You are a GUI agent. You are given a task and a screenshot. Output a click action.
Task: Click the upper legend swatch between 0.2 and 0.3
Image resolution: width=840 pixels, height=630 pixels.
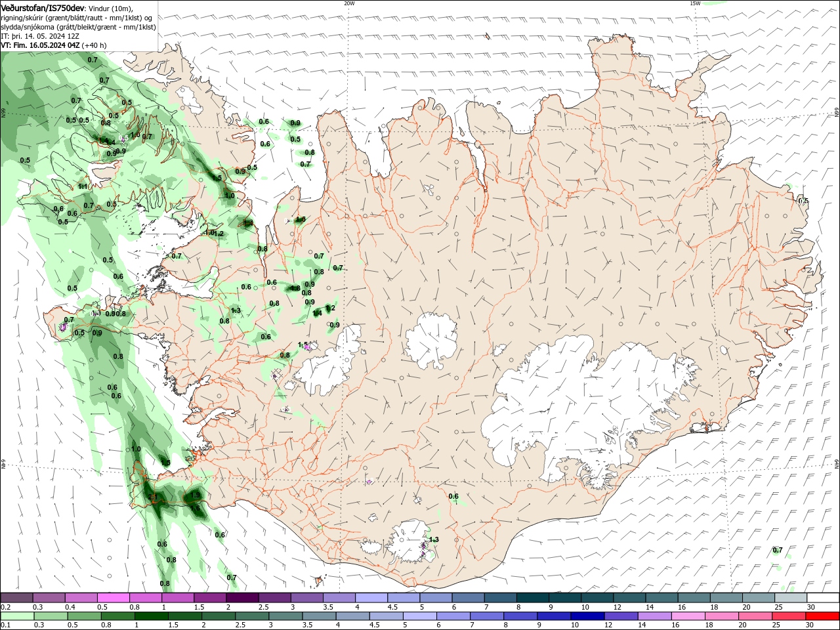[16, 598]
